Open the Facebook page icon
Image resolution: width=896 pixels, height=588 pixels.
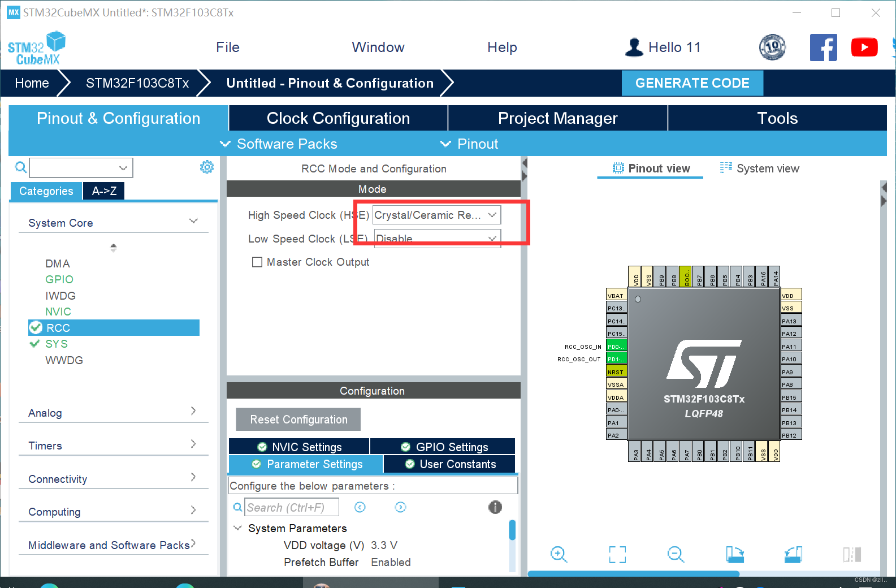(823, 47)
